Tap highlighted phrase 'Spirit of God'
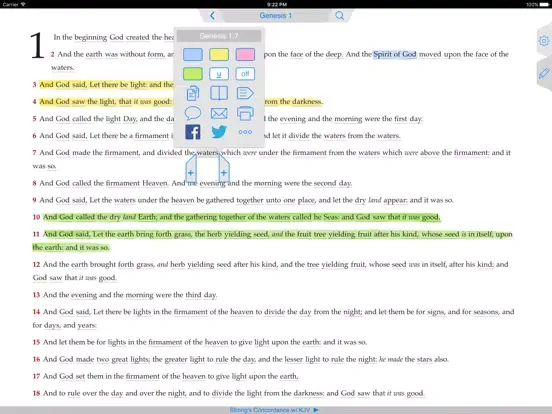This screenshot has width=552, height=414. (x=395, y=54)
